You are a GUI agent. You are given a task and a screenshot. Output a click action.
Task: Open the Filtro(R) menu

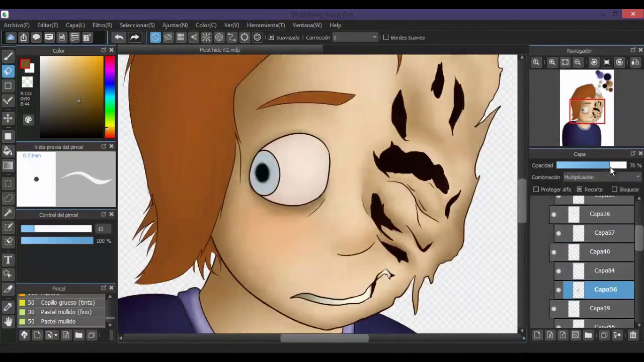(x=102, y=25)
